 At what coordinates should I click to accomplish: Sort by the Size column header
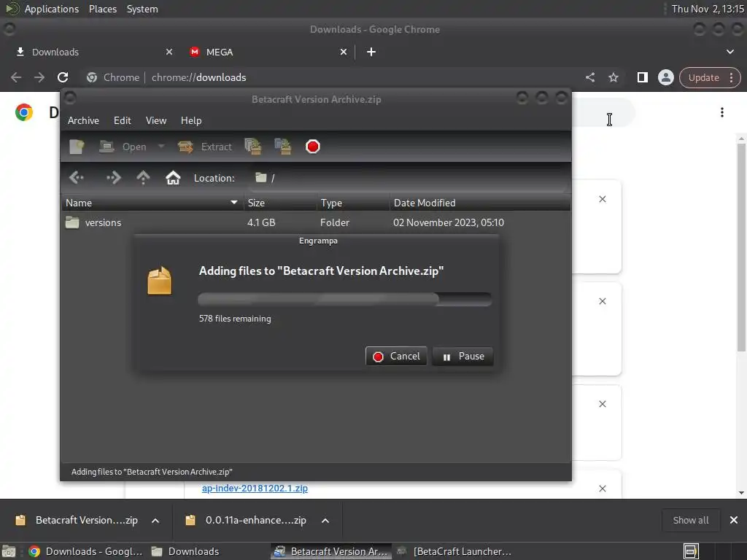280,203
